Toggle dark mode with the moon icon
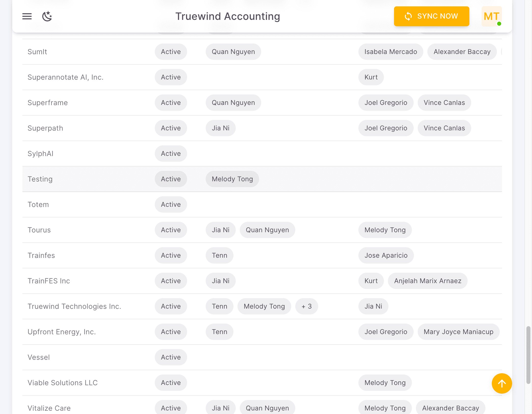Viewport: 532px width, 414px height. 47,16
